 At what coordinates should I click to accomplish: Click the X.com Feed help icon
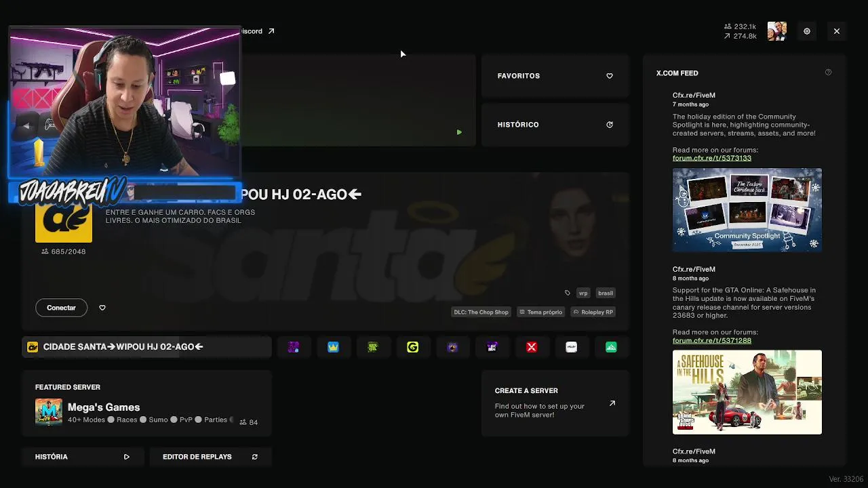click(x=828, y=73)
